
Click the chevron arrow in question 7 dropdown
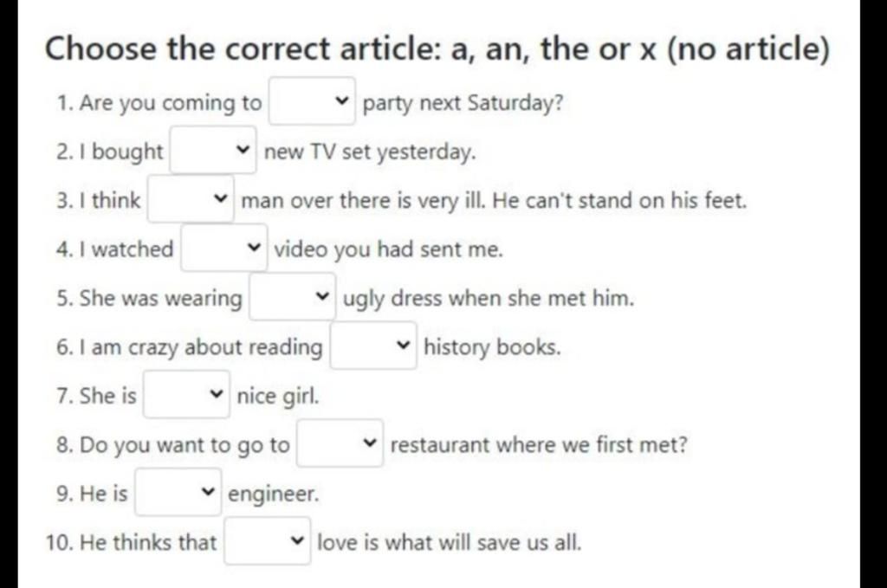(216, 394)
